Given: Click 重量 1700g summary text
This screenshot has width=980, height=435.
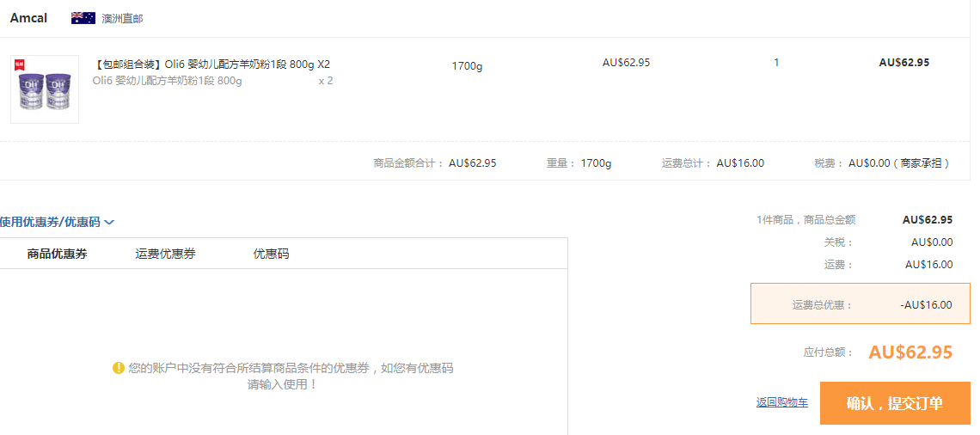Looking at the screenshot, I should pyautogui.click(x=579, y=163).
